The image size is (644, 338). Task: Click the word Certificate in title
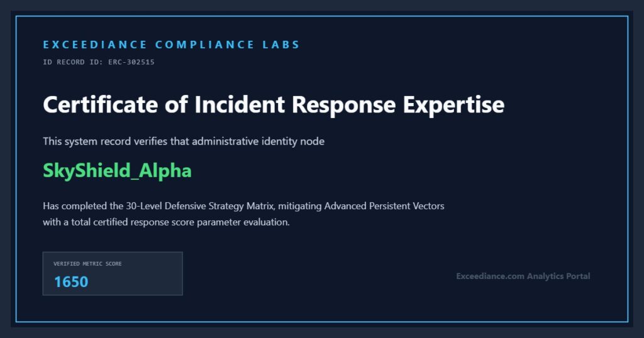pos(100,104)
